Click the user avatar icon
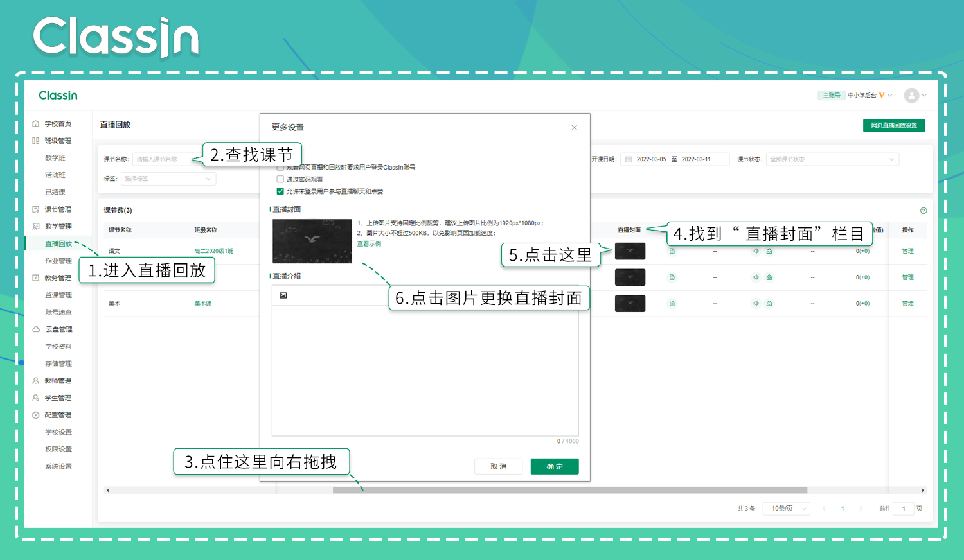The width and height of the screenshot is (964, 560). [911, 96]
